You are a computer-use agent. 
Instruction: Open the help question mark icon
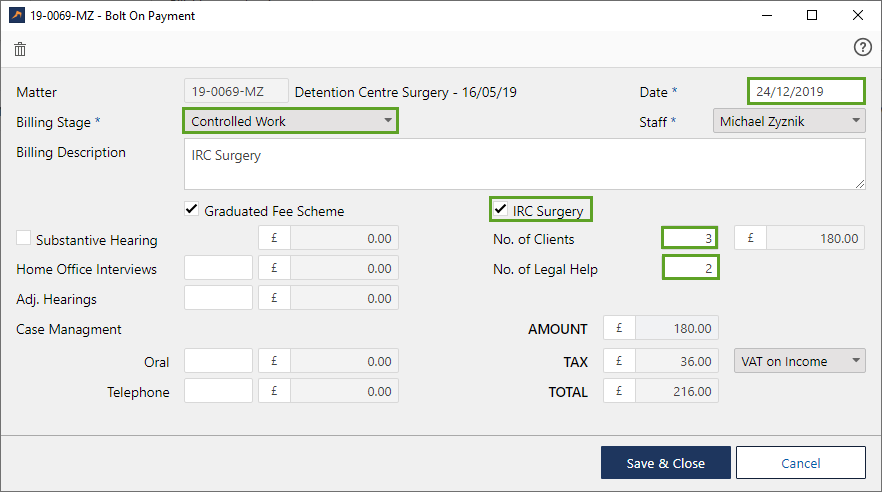pos(862,48)
